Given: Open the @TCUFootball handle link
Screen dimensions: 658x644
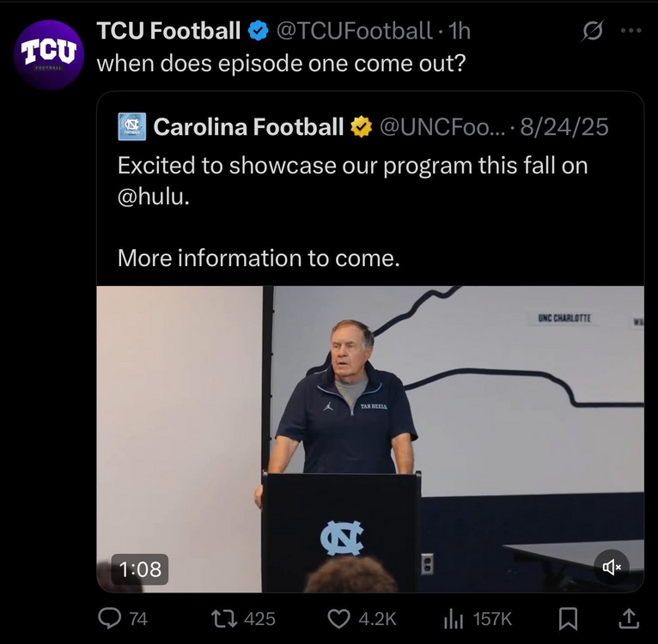Looking at the screenshot, I should [x=353, y=32].
